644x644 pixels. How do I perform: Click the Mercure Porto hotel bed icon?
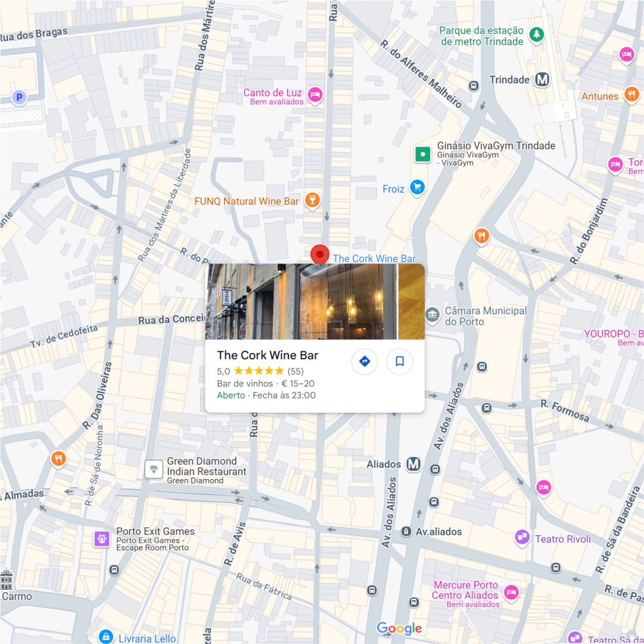point(511,593)
